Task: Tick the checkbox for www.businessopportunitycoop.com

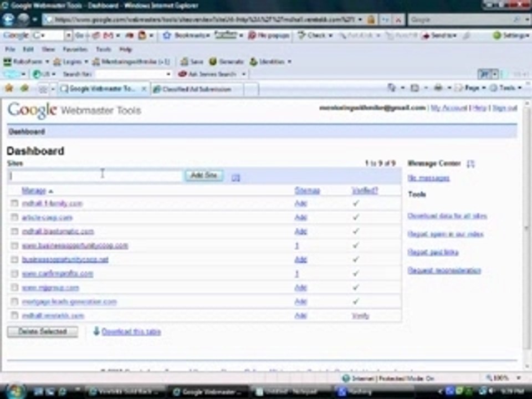Action: (14, 245)
